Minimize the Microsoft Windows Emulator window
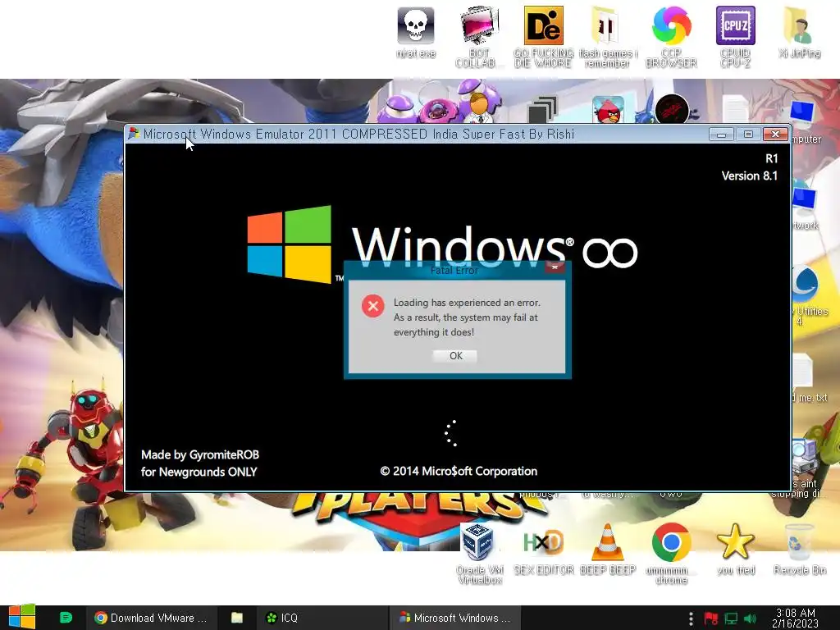Screen dimensions: 840x630 click(721, 135)
